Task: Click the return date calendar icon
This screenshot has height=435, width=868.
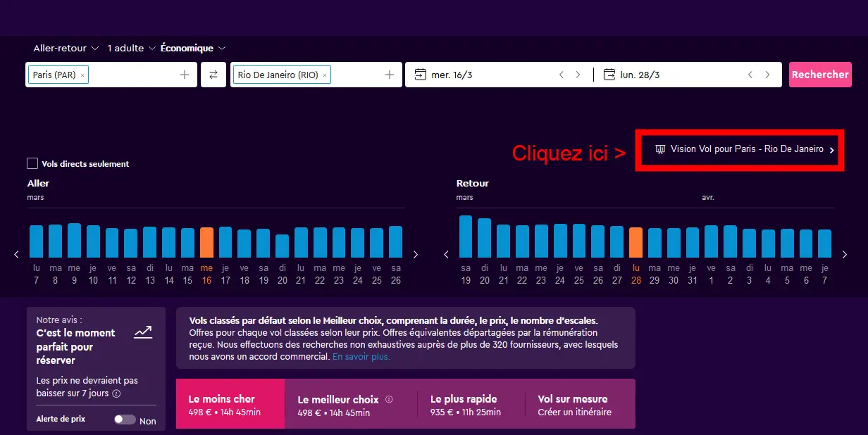Action: [609, 75]
